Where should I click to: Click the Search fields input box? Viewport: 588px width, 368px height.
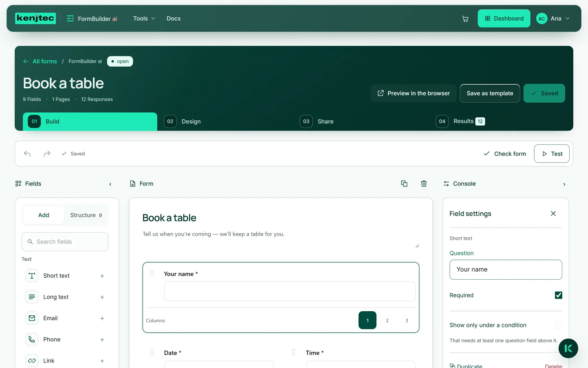[x=65, y=242]
